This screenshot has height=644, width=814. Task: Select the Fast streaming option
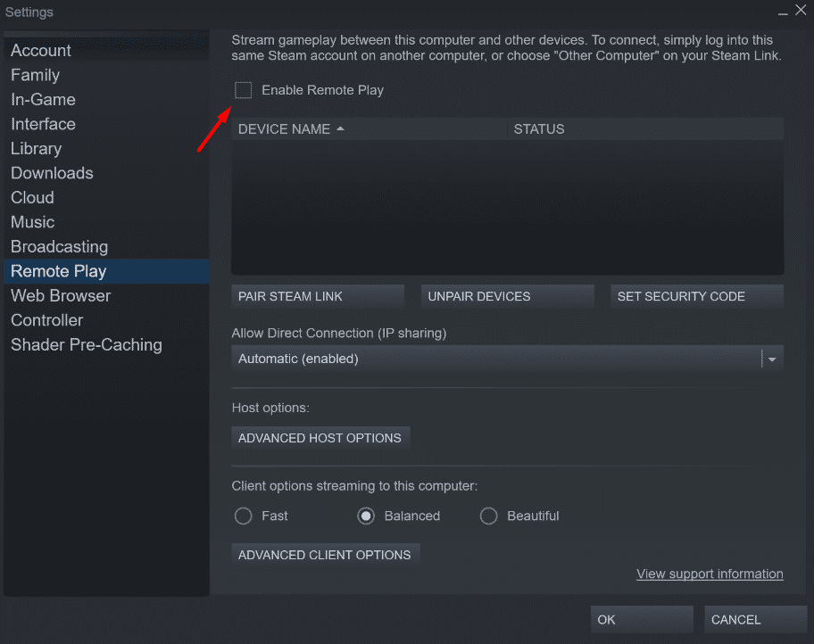pyautogui.click(x=243, y=516)
